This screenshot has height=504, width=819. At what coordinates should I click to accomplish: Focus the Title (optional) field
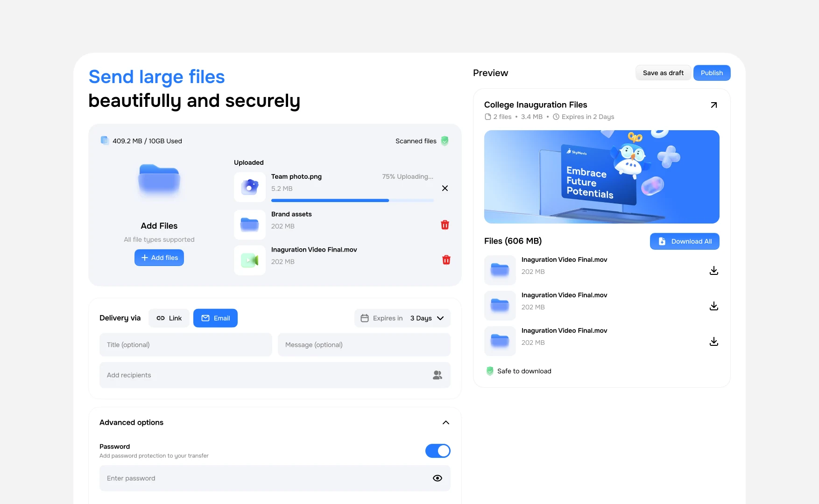tap(186, 345)
